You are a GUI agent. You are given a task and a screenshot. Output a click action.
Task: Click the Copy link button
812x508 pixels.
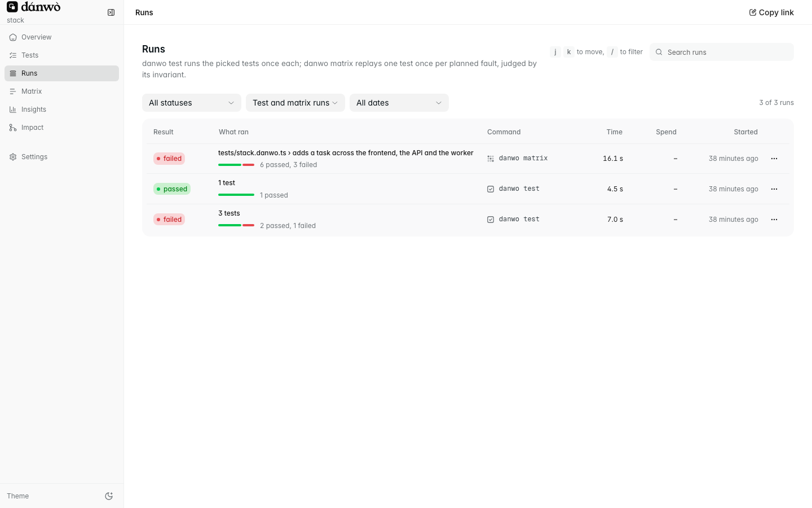[771, 12]
